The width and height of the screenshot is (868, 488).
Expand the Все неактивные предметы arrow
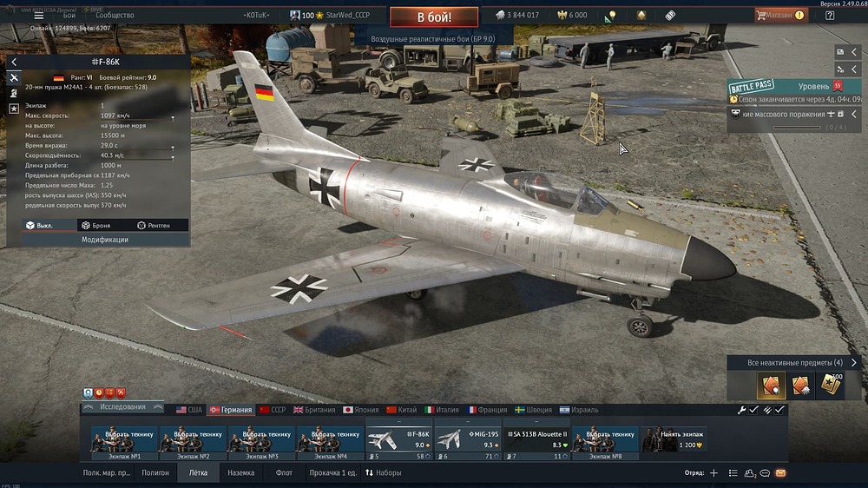pos(854,362)
